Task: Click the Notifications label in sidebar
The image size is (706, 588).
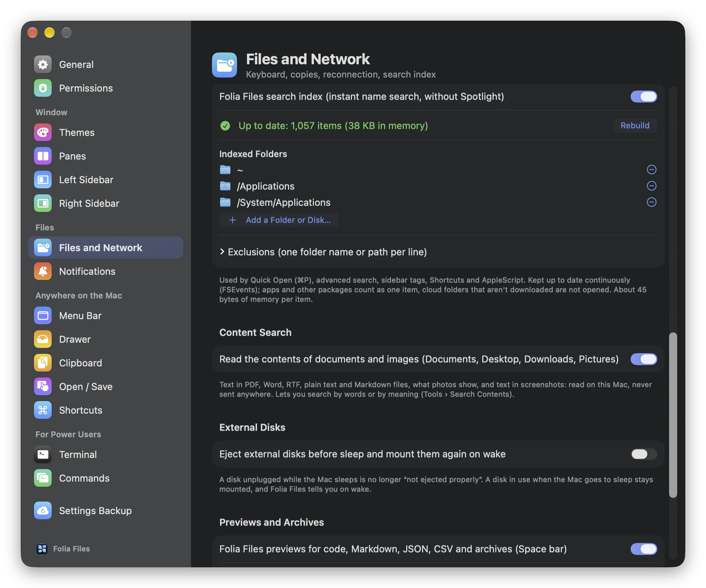Action: (x=87, y=272)
